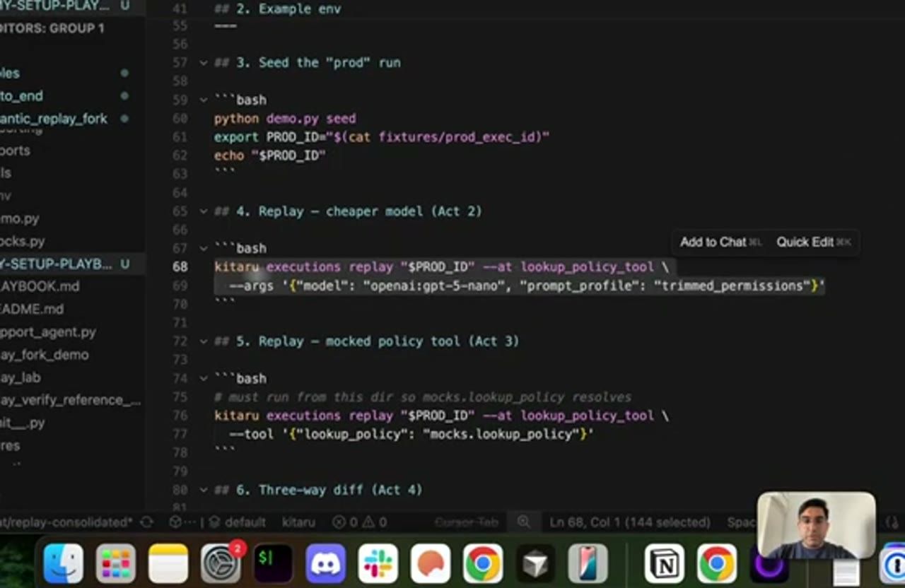Image resolution: width=905 pixels, height=588 pixels.
Task: Open the 'ay_verify_reference_...' item in explorer
Action: tap(71, 399)
